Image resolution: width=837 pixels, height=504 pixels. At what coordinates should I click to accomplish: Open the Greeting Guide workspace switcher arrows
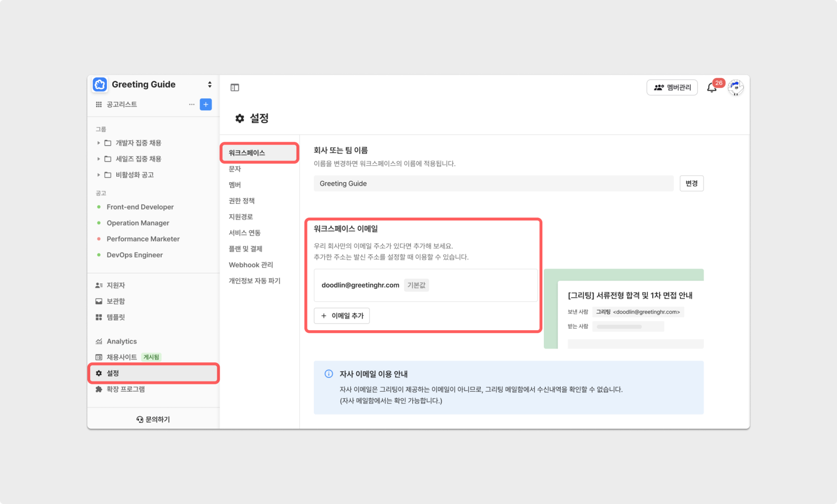click(x=210, y=85)
